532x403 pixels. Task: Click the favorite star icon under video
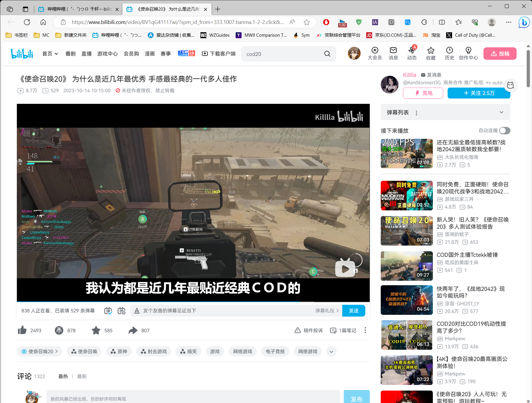pyautogui.click(x=96, y=330)
